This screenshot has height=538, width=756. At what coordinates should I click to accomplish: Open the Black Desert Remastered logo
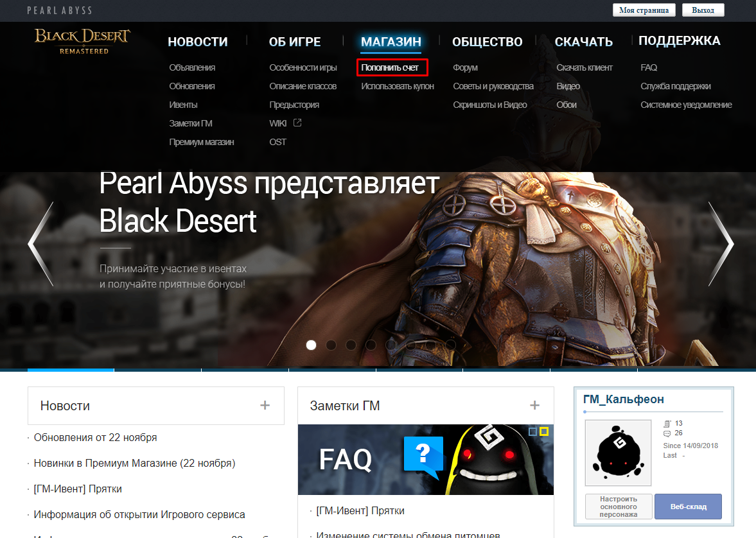click(82, 41)
